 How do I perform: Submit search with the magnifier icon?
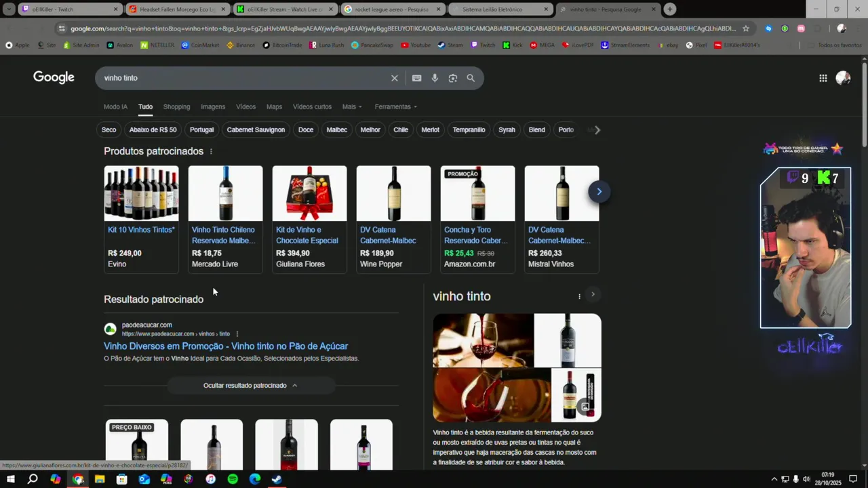pyautogui.click(x=471, y=78)
